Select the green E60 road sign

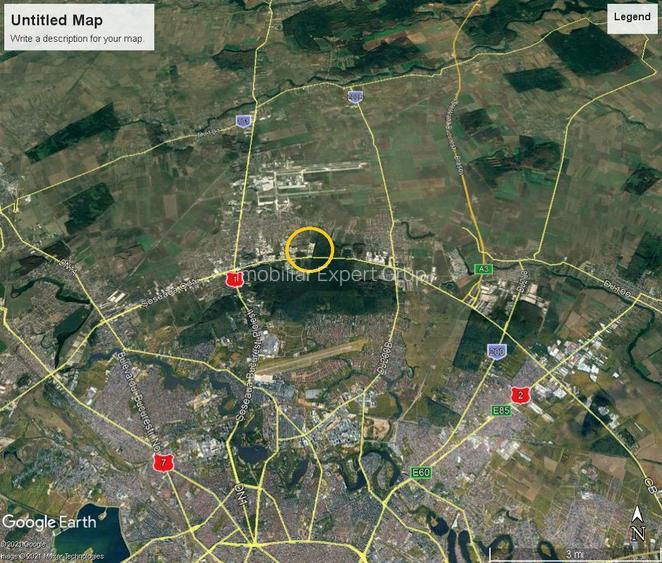click(420, 472)
